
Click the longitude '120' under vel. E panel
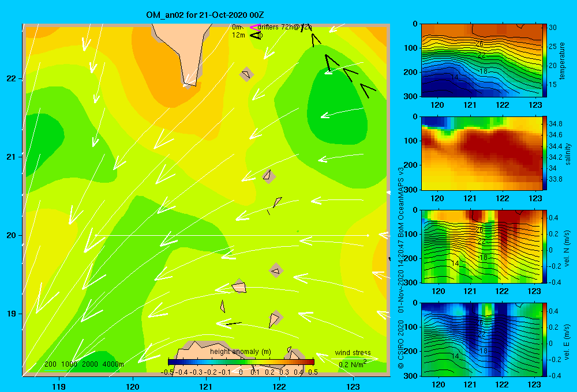pos(438,385)
